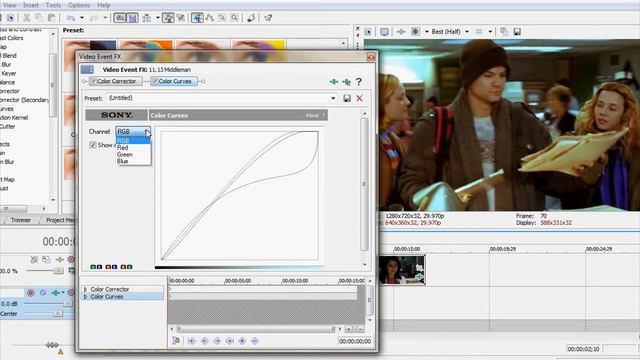Viewport: 640px width, 360px height.
Task: Toggle the Enable Snapping magnet icon
Action: pyautogui.click(x=120, y=18)
